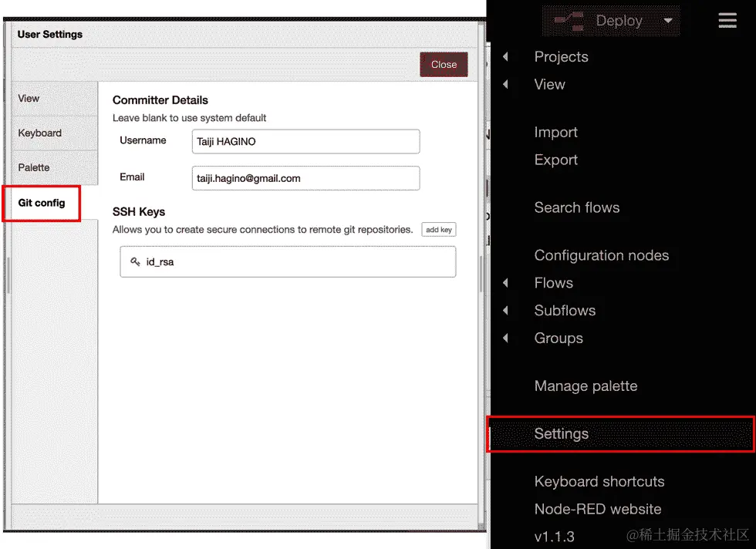Visit the Node-RED website menu link
Viewport: 756px width, 549px height.
coord(598,509)
